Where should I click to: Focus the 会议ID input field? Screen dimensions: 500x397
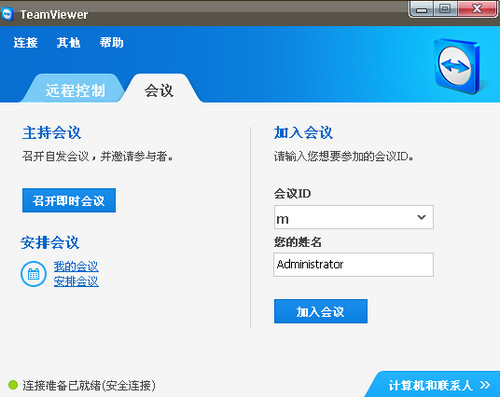(x=354, y=217)
